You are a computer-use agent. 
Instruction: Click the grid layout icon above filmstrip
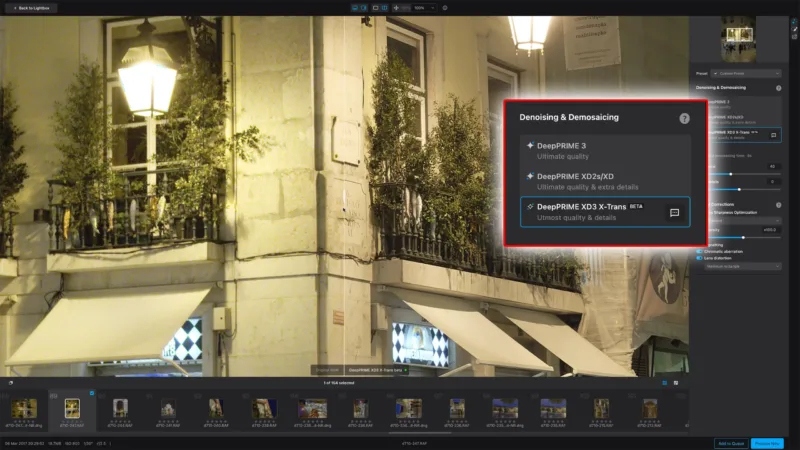point(676,383)
